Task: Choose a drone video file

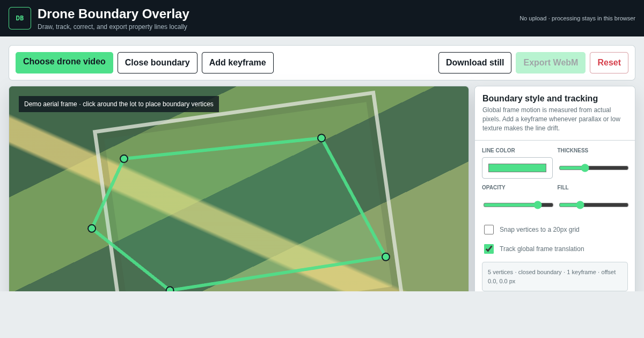Action: pyautogui.click(x=64, y=63)
